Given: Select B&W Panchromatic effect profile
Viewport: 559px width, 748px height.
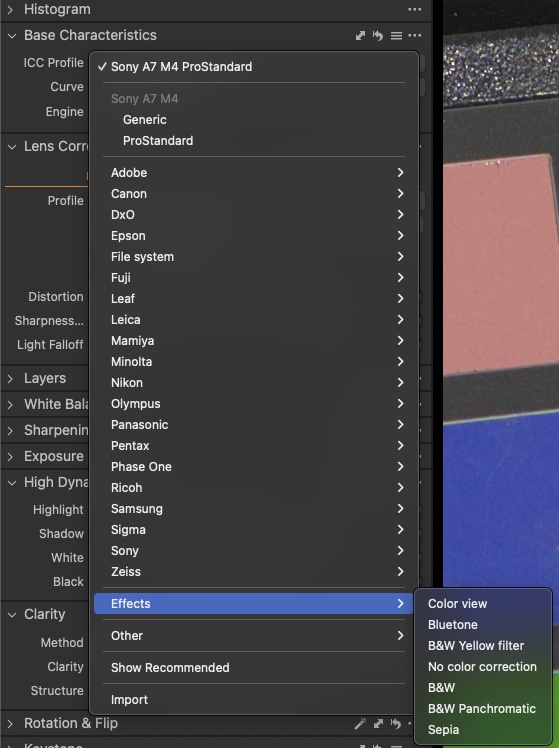Looking at the screenshot, I should coord(483,709).
